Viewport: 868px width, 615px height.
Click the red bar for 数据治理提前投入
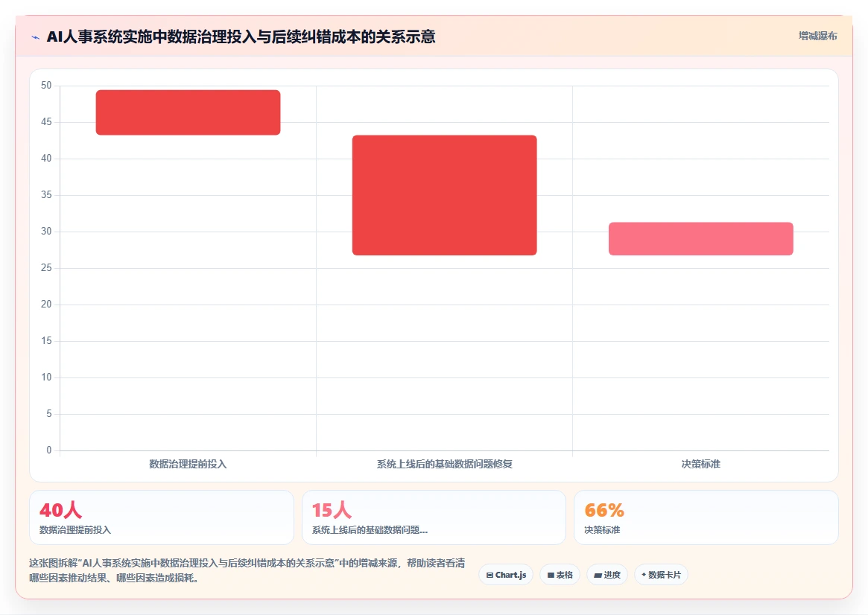[x=189, y=112]
